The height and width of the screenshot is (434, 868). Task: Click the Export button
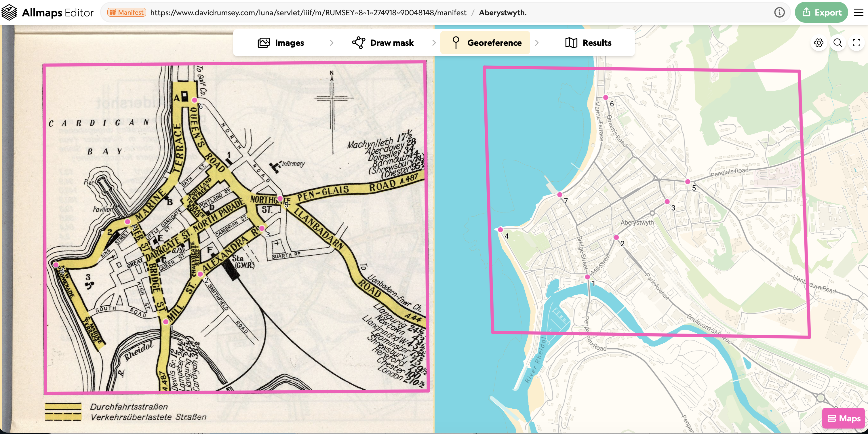click(821, 12)
